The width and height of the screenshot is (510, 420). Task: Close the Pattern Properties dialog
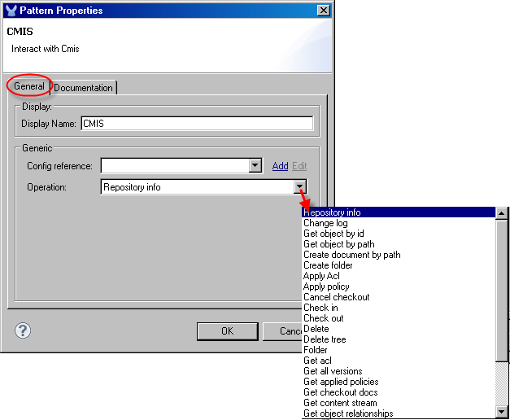click(x=323, y=11)
